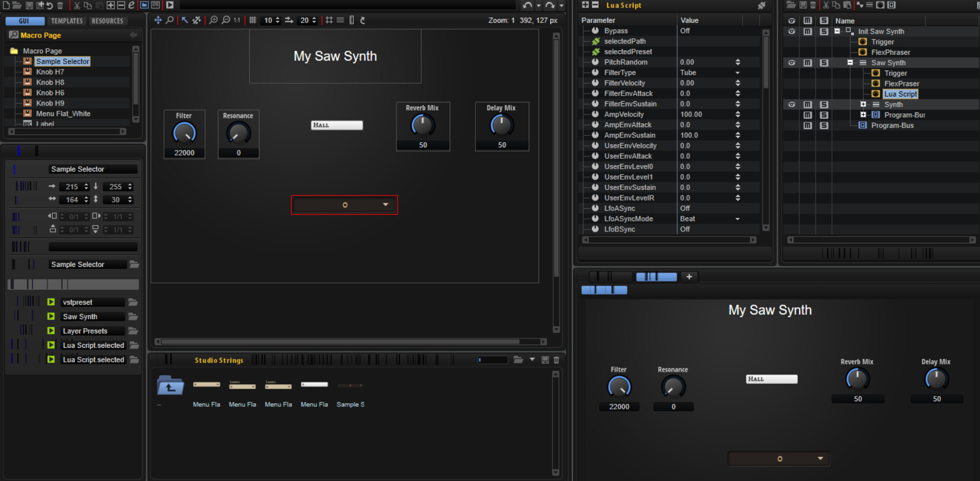Delete with the trash icon in the program tree toolbar
Viewport: 980px width, 481px height.
coord(813,5)
